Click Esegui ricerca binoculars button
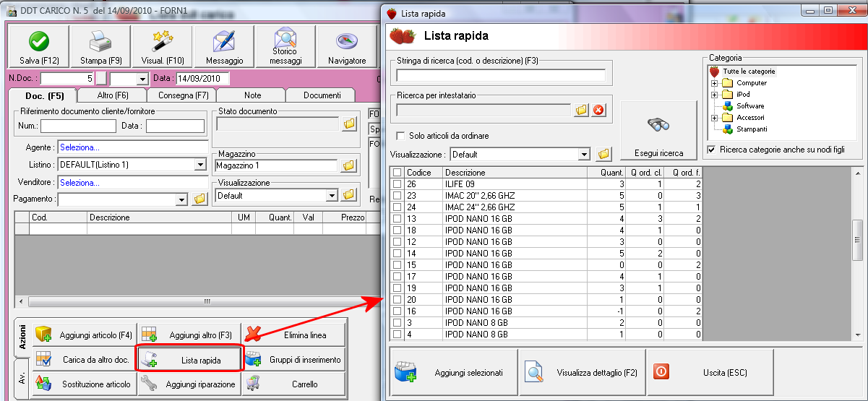This screenshot has width=868, height=401. (x=658, y=131)
